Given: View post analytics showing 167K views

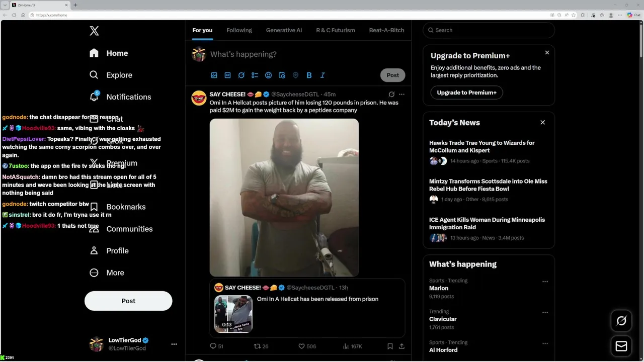Looking at the screenshot, I should tap(352, 346).
